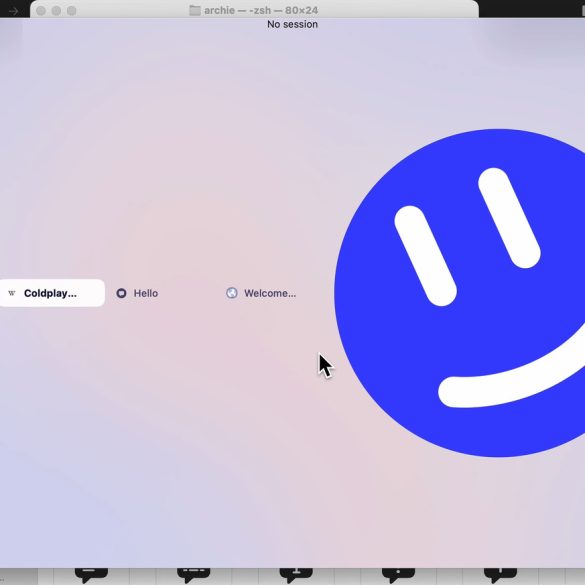Click the globe icon beside Welcome...
The height and width of the screenshot is (585, 585).
[x=232, y=293]
